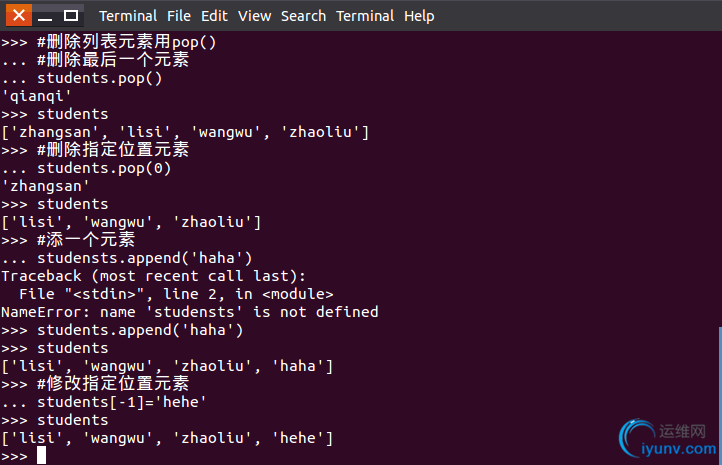Click the iyunv.com watermark logo
722x465 pixels.
coord(667,439)
